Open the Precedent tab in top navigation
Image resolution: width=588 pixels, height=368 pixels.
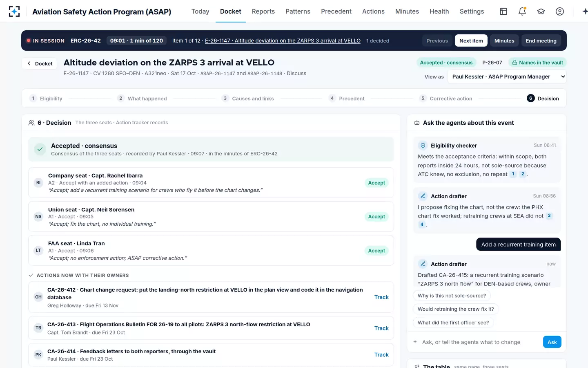(x=336, y=11)
